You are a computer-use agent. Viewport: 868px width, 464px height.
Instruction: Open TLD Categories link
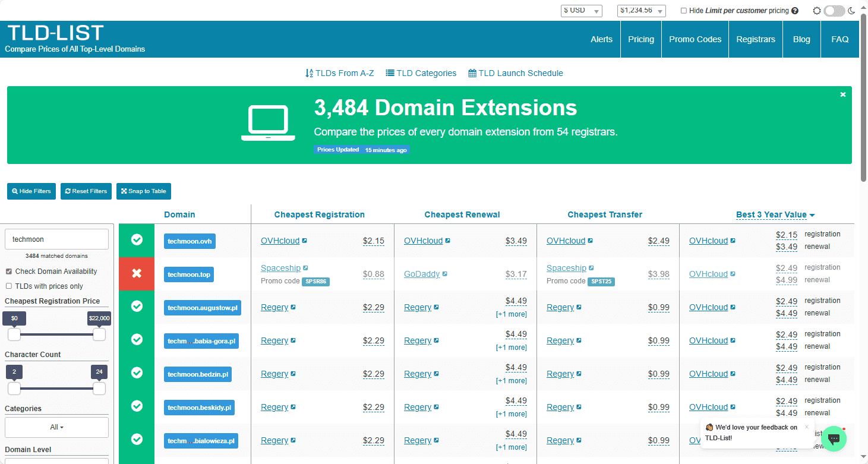tap(421, 73)
